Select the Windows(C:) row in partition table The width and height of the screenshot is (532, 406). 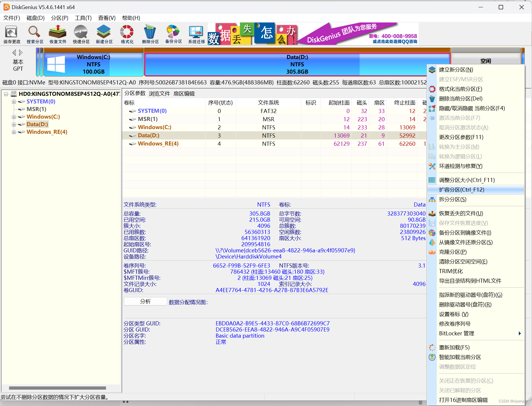point(274,127)
